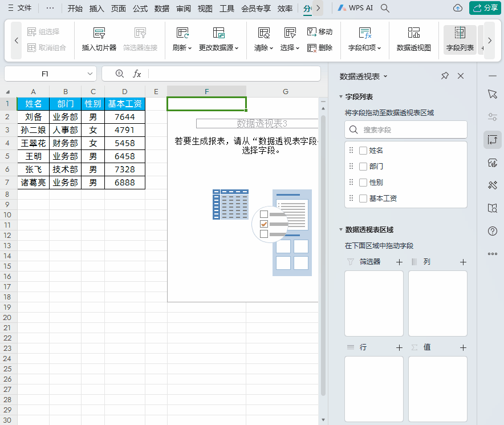Launch WPS AI from the title bar
Viewport: 504px width, 425px height.
point(356,9)
